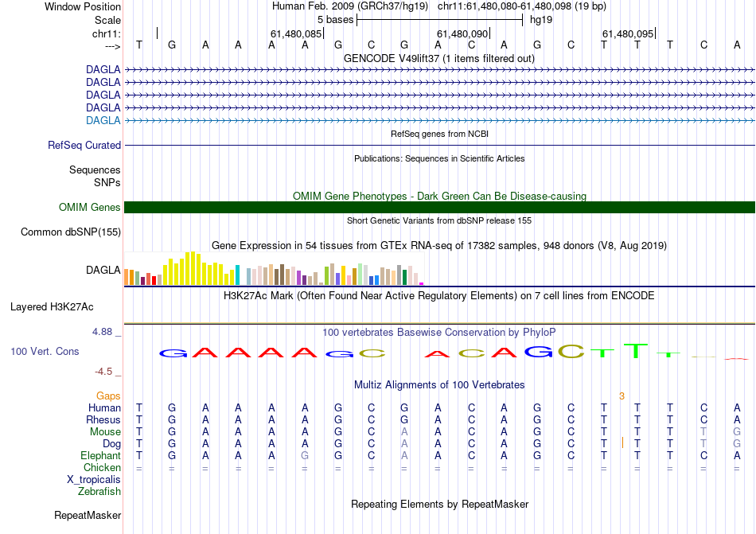This screenshot has height=534, width=756.
Task: Select the Zebrafish alignment row label
Action: coord(99,492)
